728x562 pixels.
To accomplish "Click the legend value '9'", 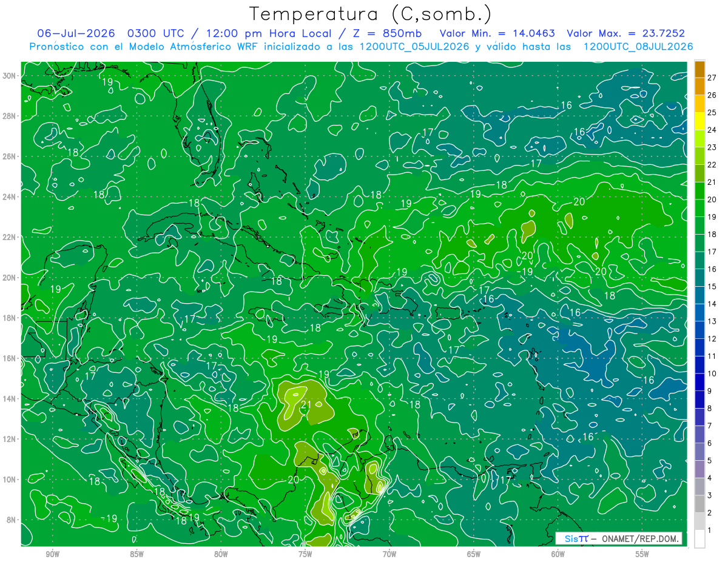I will coord(709,391).
